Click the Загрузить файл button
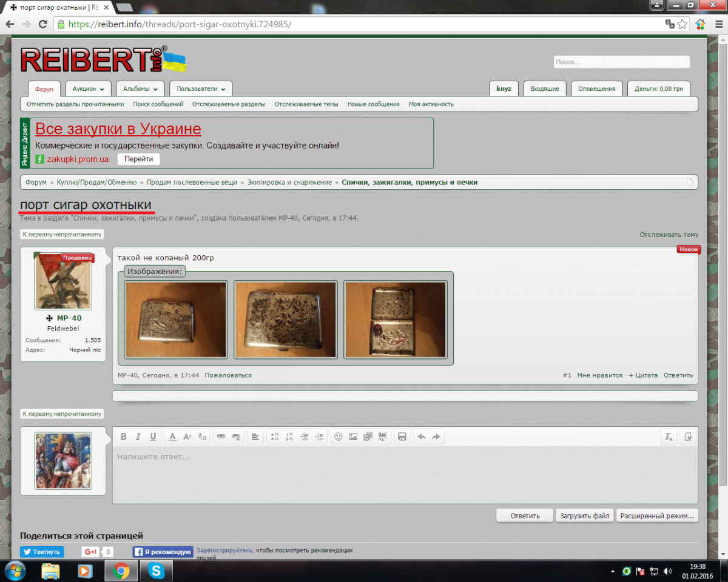 (584, 516)
